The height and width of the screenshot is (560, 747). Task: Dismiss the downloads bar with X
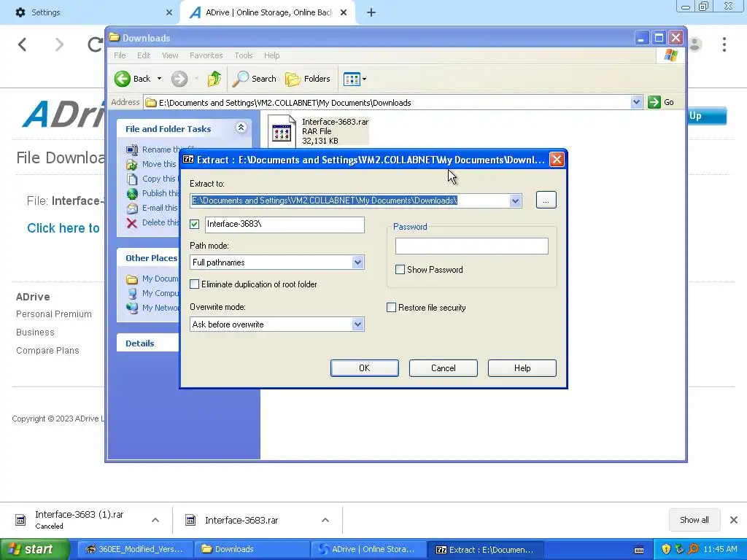pyautogui.click(x=734, y=519)
